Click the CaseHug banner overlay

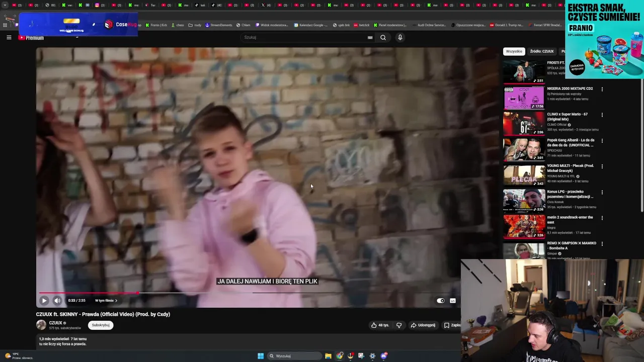(78, 25)
